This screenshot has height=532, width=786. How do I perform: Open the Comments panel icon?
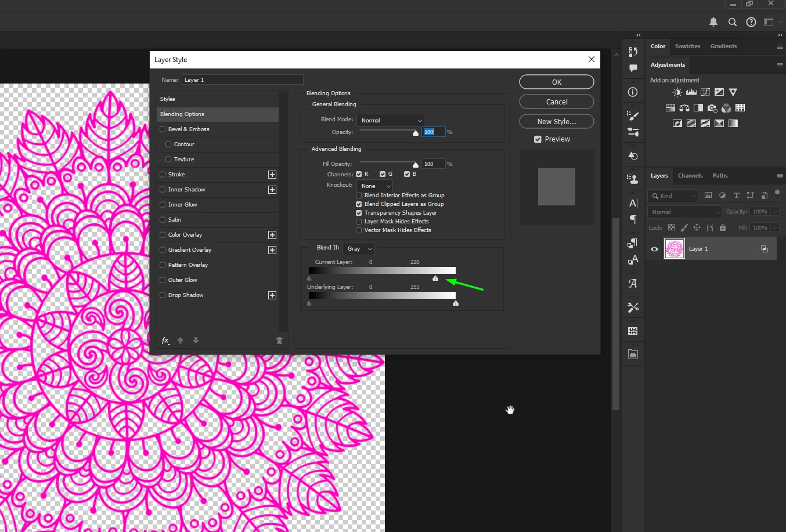pyautogui.click(x=633, y=68)
